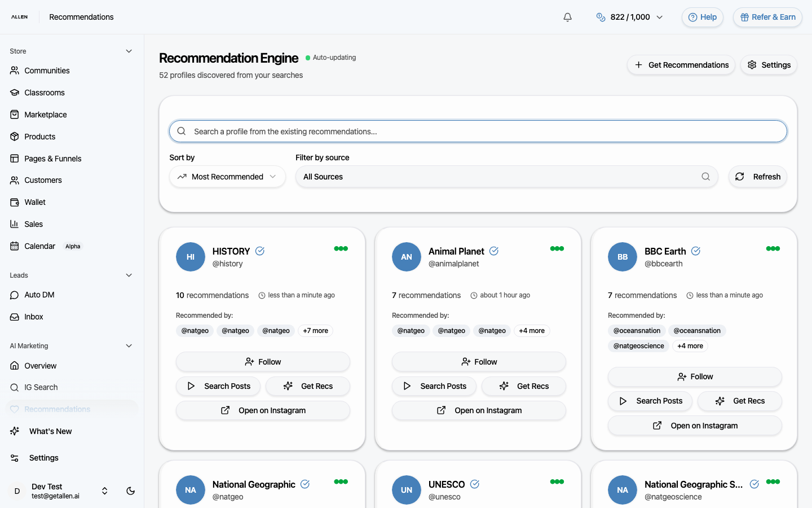Go to IG Search in sidebar

coord(41,387)
